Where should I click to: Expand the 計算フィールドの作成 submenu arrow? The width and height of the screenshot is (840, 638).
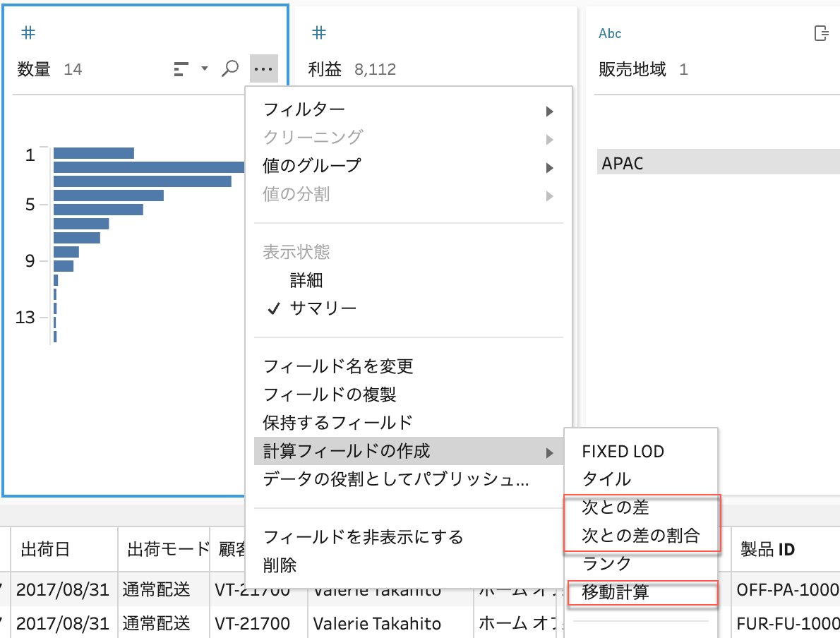click(549, 452)
